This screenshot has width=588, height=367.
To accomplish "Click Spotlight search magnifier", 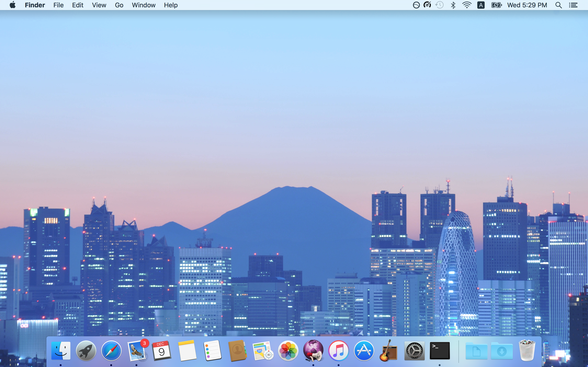I will click(x=558, y=5).
